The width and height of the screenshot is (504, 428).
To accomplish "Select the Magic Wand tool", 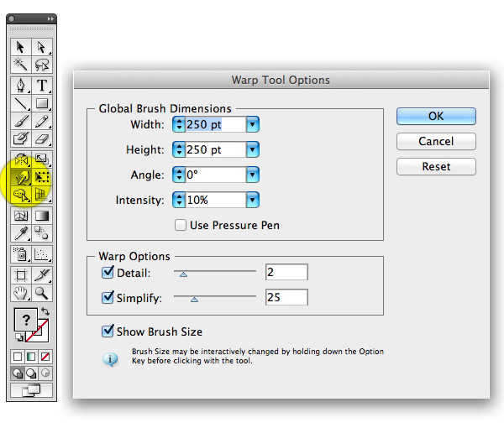I will (21, 65).
